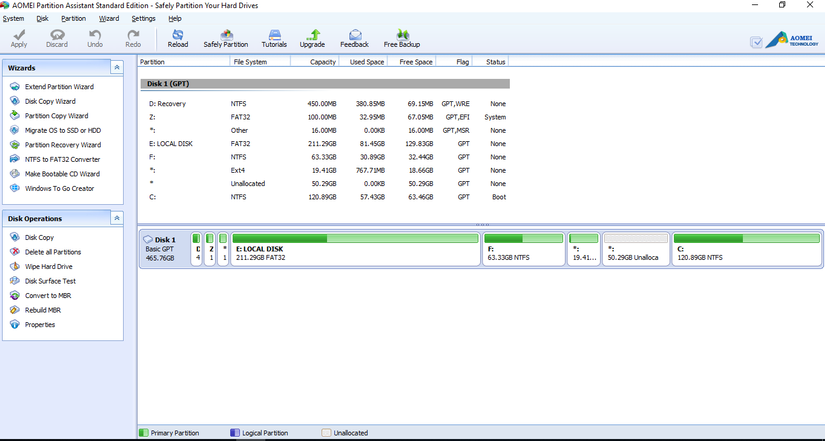
Task: Sort by the Status column header
Action: point(491,62)
